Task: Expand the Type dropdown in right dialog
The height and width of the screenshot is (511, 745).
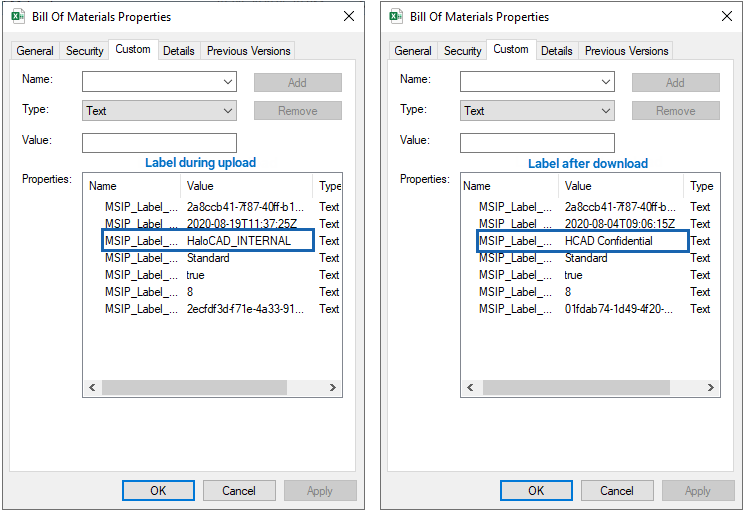Action: pyautogui.click(x=606, y=111)
